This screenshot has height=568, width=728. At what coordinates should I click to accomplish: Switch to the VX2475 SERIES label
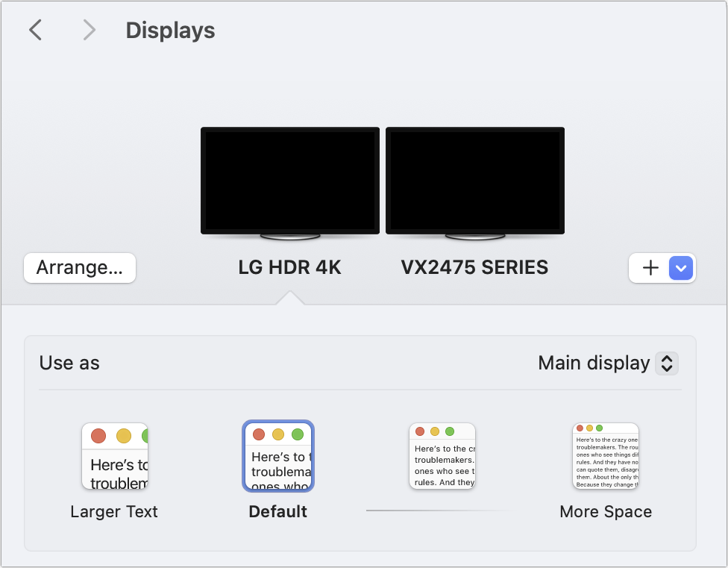click(x=474, y=267)
